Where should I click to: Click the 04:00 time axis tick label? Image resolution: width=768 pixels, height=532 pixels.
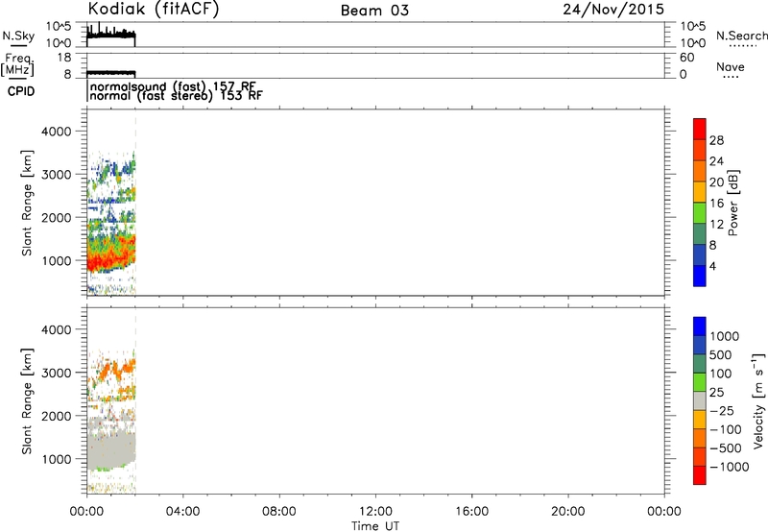[182, 512]
